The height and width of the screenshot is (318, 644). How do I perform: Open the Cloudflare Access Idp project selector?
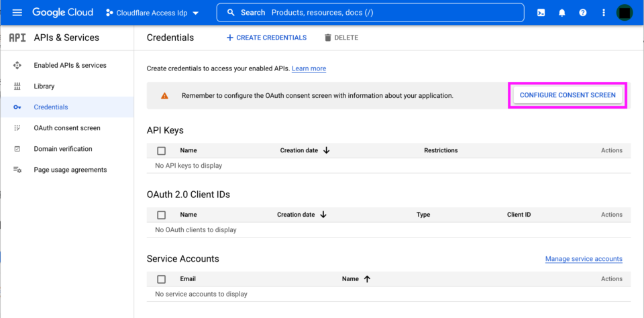pyautogui.click(x=152, y=13)
